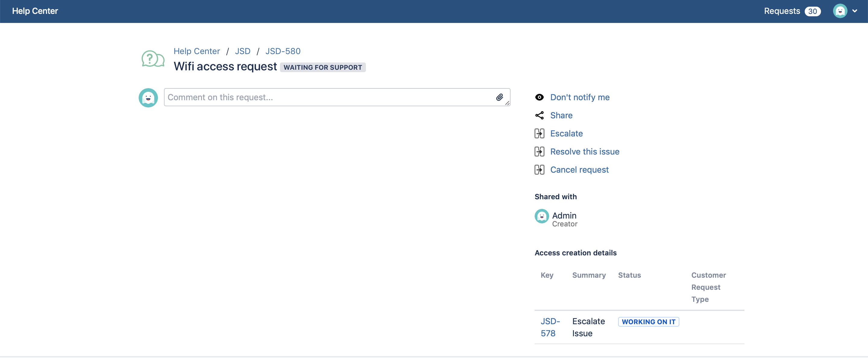Click Resolve this issue button
Image resolution: width=868 pixels, height=358 pixels.
(585, 151)
